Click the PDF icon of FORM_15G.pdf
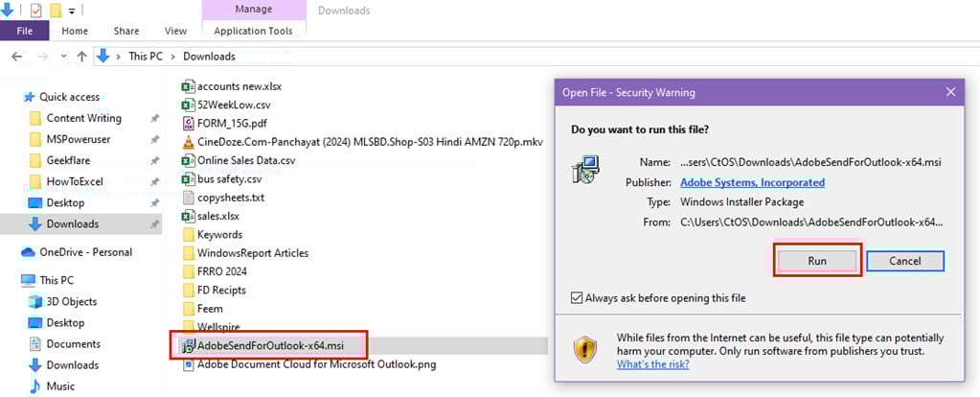980x397 pixels. [x=188, y=123]
